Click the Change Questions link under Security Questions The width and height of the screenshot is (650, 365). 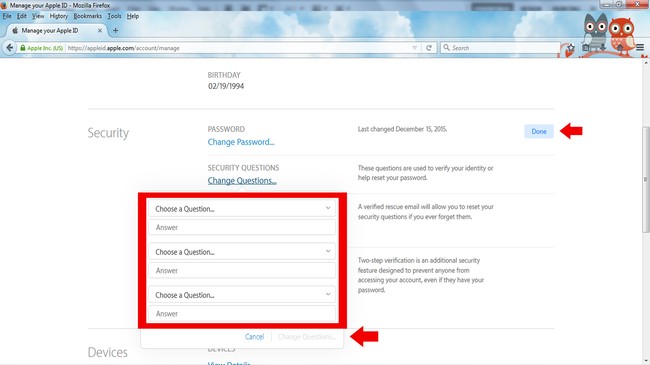click(242, 181)
